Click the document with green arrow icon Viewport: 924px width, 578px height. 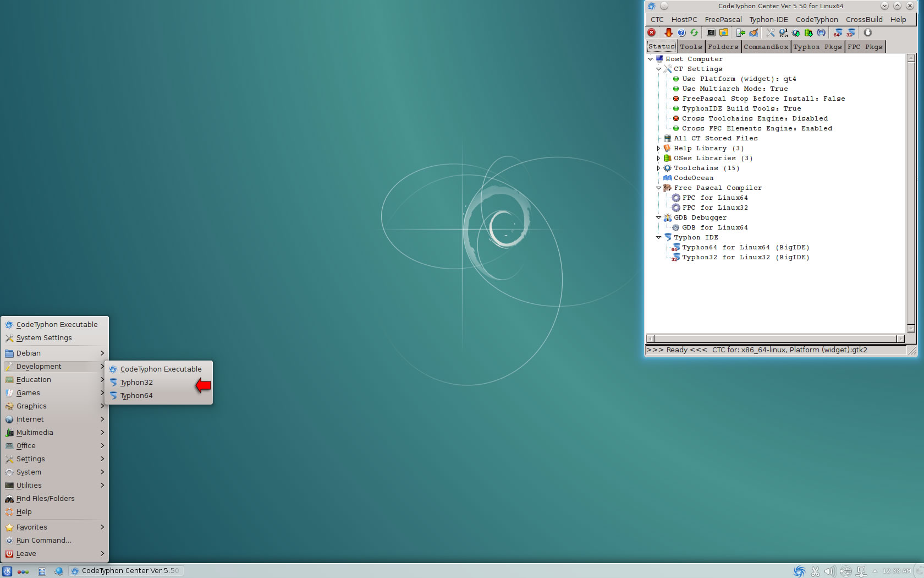741,33
